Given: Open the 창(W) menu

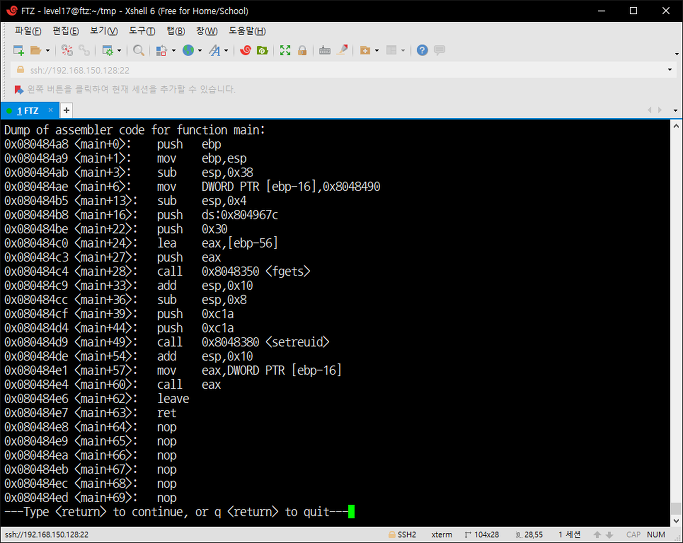Looking at the screenshot, I should click(207, 31).
